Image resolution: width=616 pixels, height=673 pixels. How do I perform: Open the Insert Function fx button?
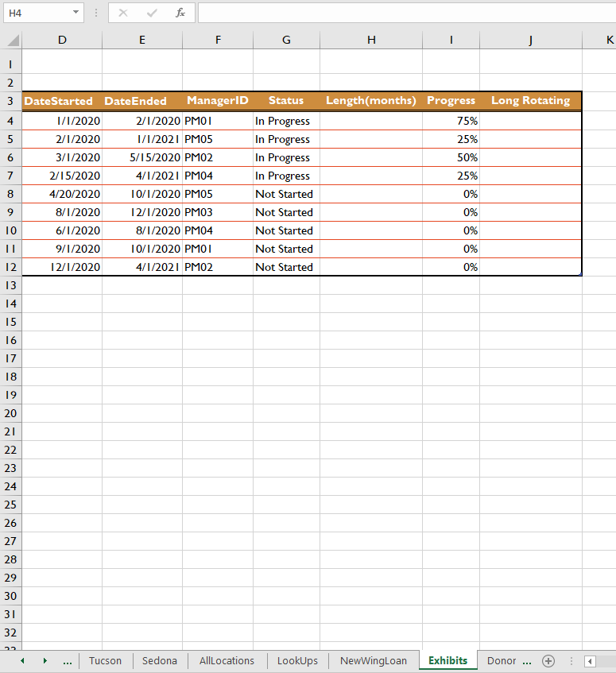[180, 13]
